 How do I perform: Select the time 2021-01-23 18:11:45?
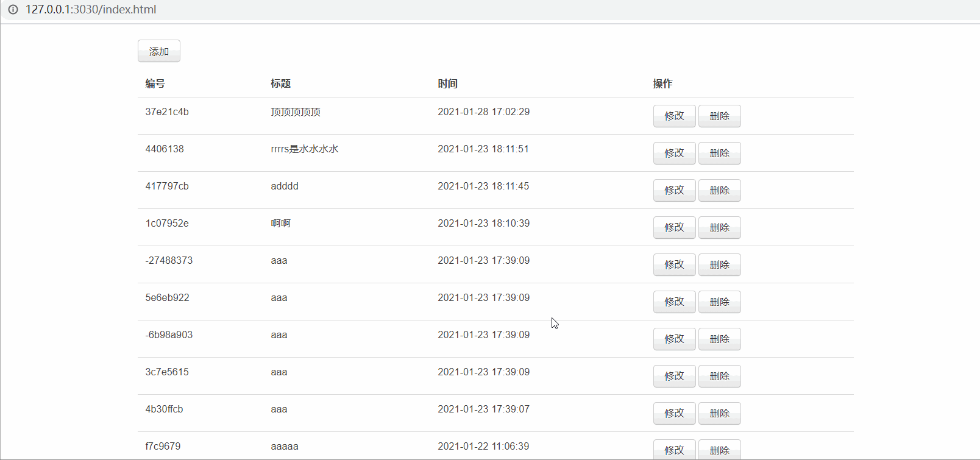[x=483, y=186]
